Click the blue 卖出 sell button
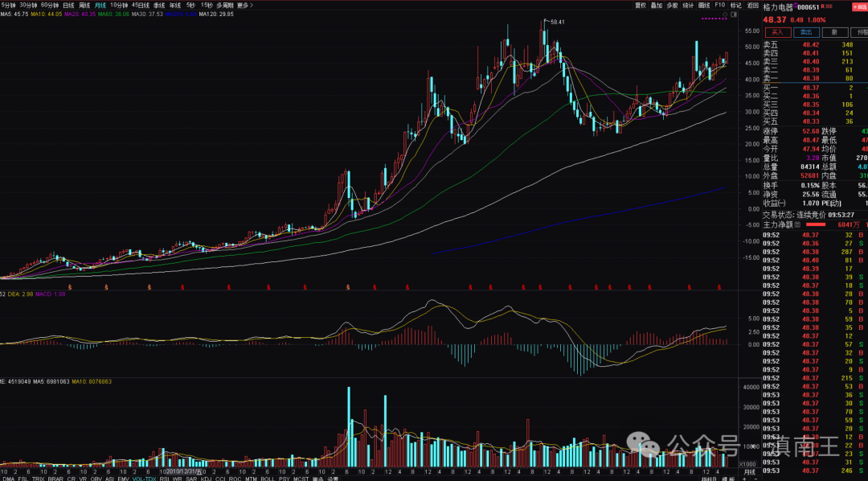This screenshot has height=481, width=868. 806,33
